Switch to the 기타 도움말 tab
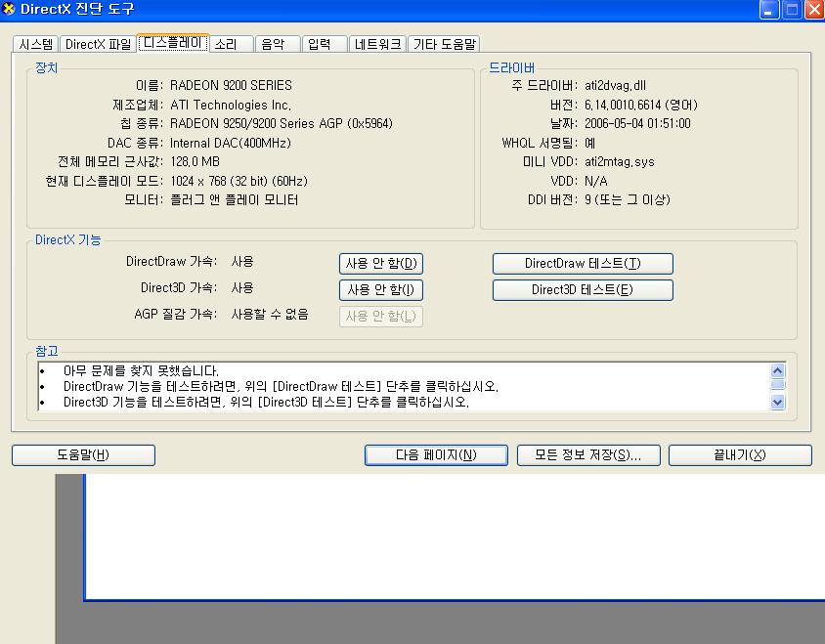This screenshot has height=644, width=825. point(444,44)
